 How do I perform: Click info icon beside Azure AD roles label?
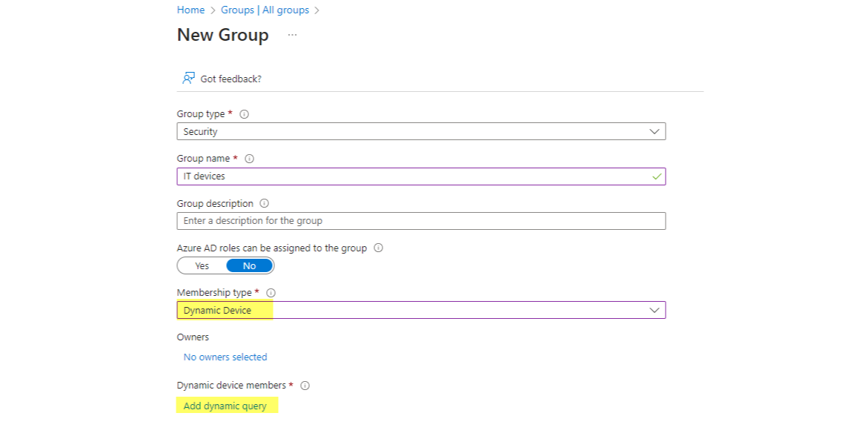[x=378, y=248]
